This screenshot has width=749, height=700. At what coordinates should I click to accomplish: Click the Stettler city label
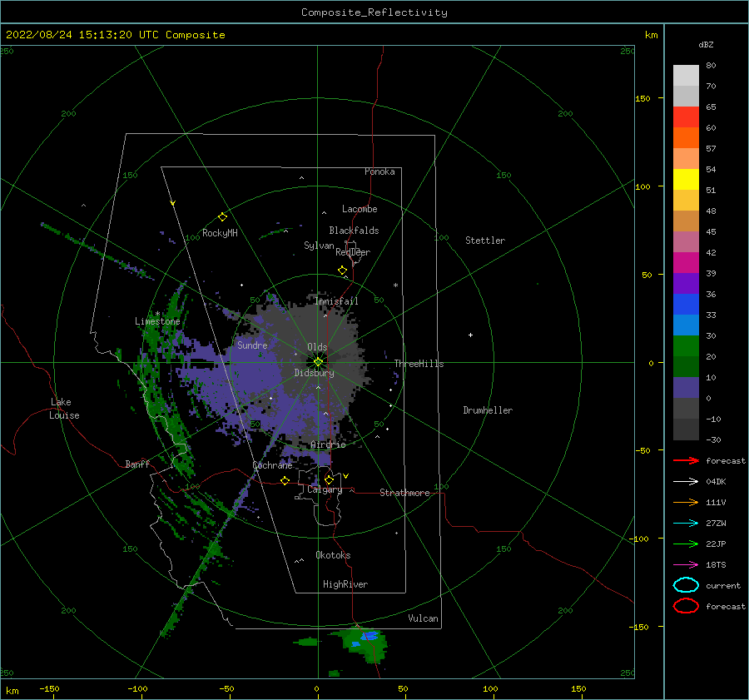click(x=485, y=241)
